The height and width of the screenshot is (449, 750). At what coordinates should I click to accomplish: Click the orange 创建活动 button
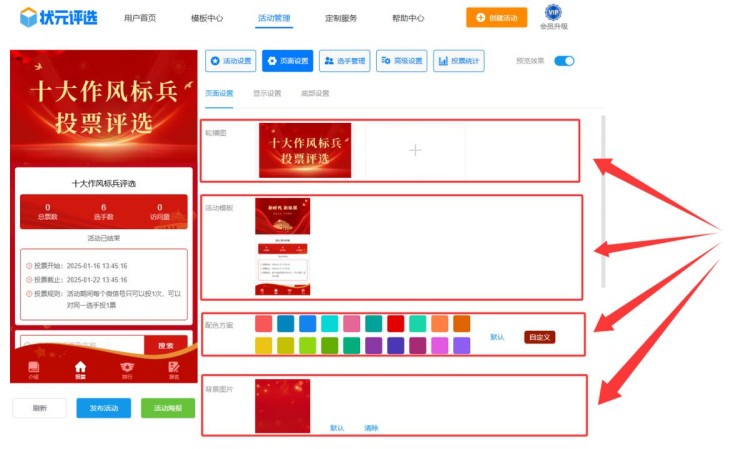(x=496, y=17)
